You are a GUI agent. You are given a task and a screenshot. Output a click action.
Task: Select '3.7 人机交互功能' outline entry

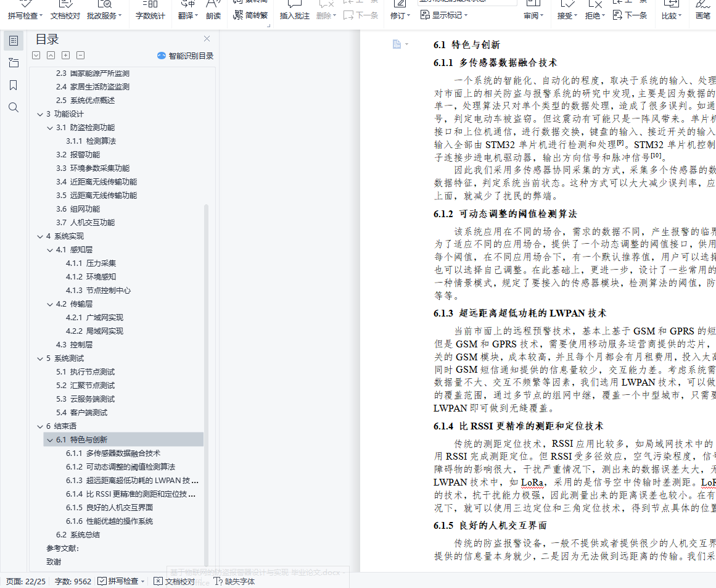(85, 223)
